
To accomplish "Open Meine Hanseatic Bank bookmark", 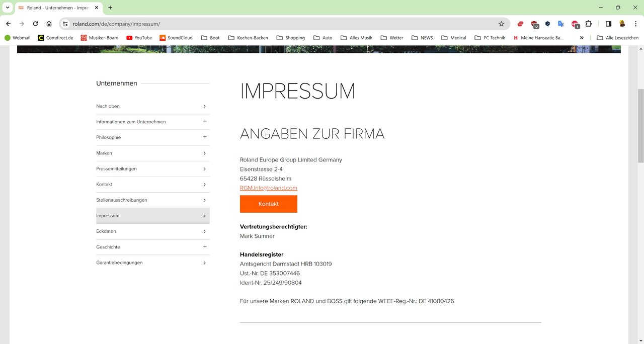I will [x=538, y=38].
